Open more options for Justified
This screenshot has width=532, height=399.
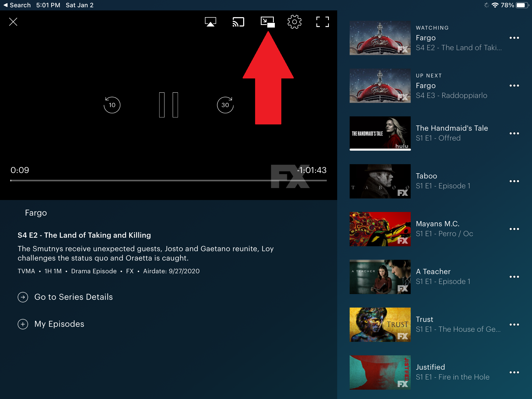(514, 373)
